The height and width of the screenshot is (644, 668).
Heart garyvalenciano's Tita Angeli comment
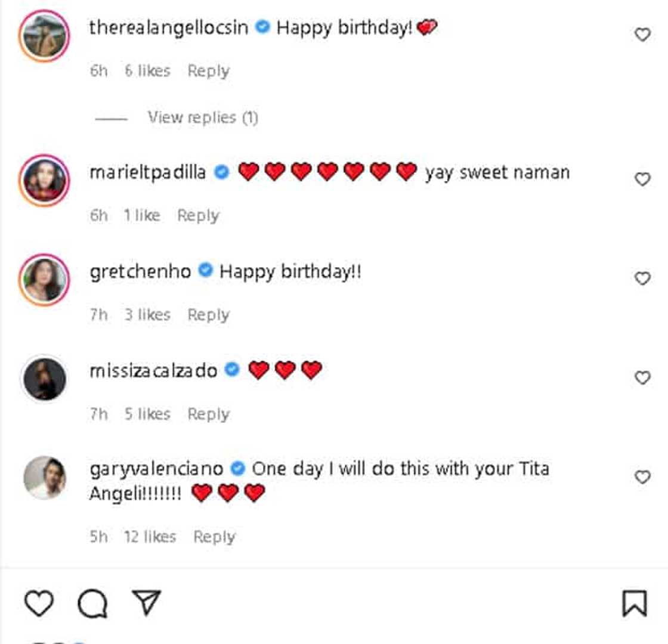642,477
